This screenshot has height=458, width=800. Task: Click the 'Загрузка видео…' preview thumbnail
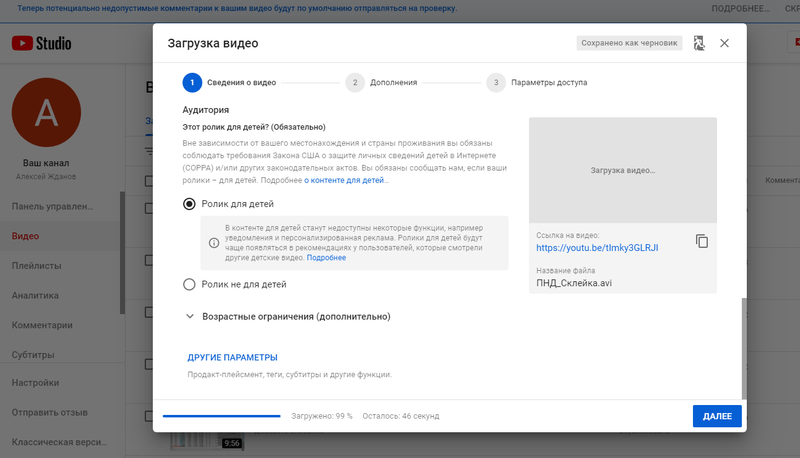(x=622, y=170)
